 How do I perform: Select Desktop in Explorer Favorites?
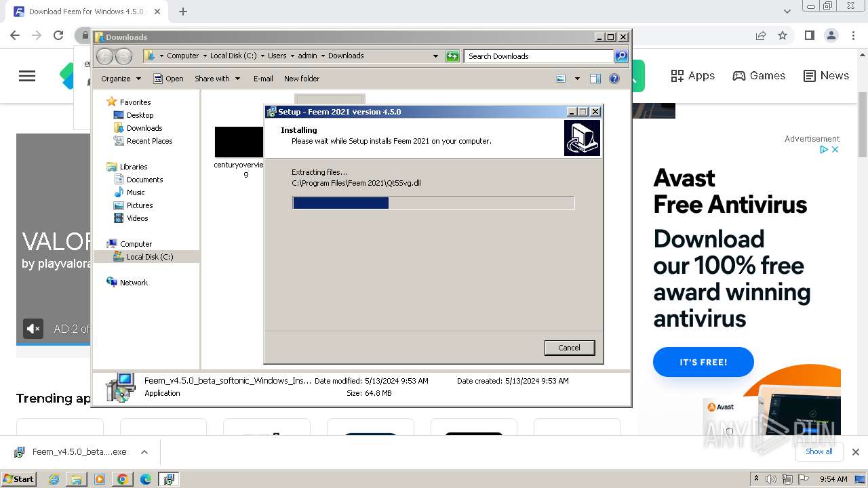[140, 115]
